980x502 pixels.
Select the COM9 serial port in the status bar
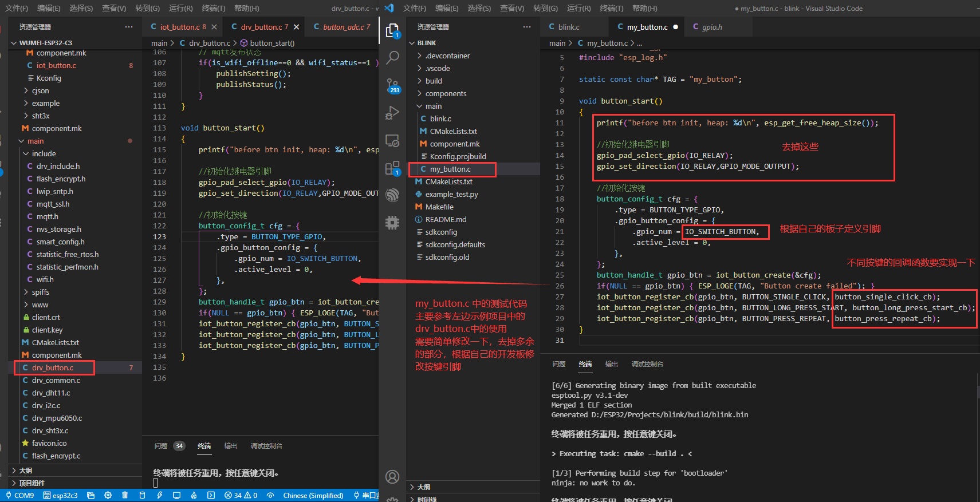coord(20,495)
